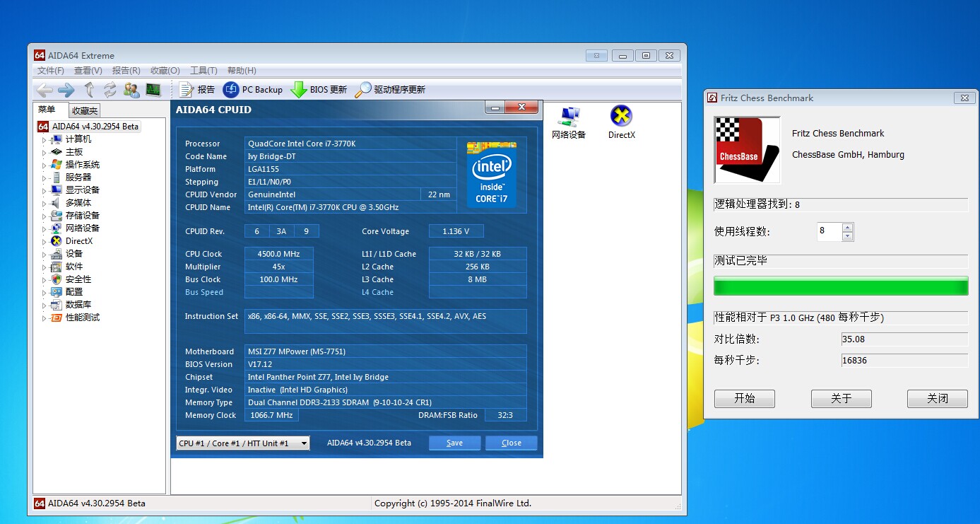
Task: Open PC Backup from the toolbar
Action: [252, 90]
